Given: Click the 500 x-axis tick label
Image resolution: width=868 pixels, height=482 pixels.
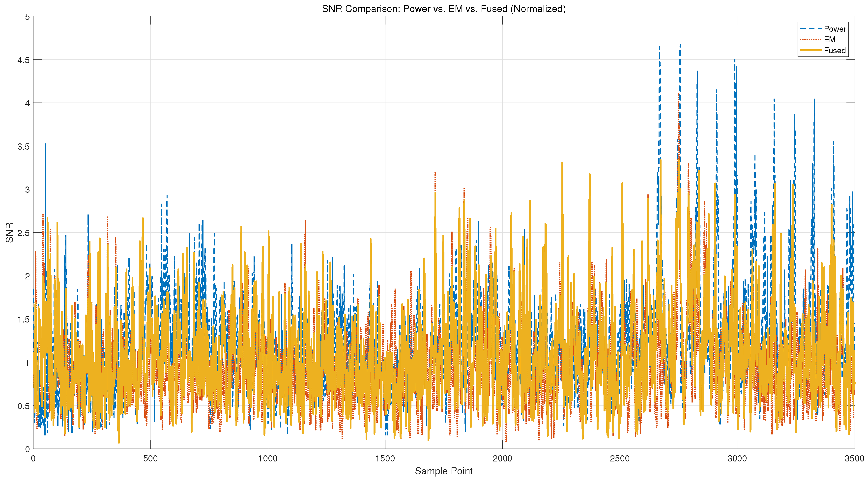Looking at the screenshot, I should click(x=150, y=458).
